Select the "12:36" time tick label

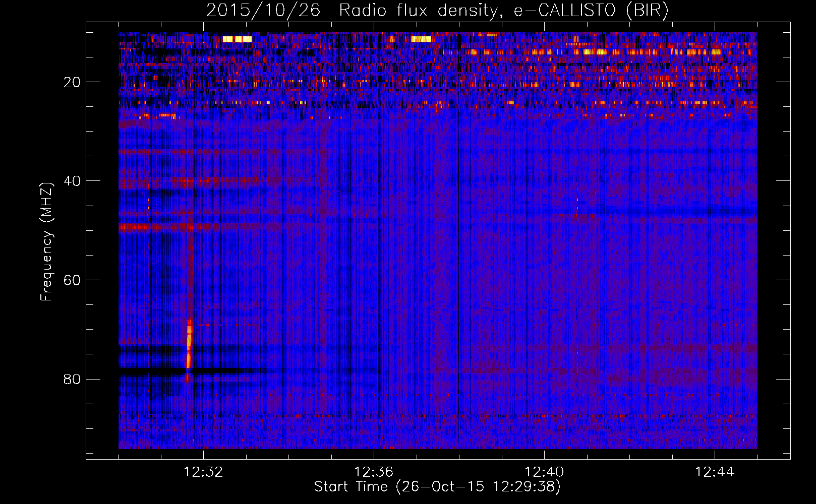374,472
